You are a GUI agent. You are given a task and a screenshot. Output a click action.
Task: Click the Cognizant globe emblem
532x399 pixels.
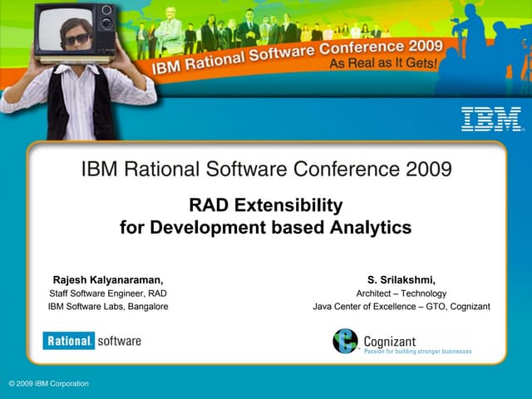(345, 341)
